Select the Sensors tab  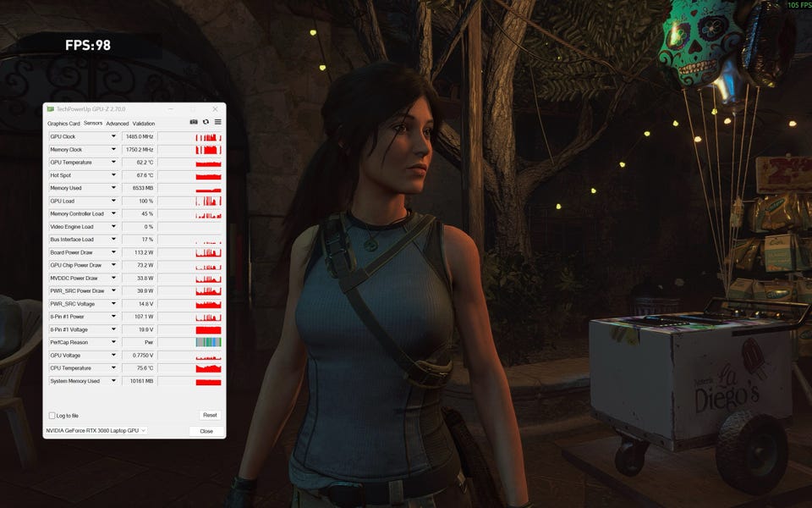pos(93,123)
